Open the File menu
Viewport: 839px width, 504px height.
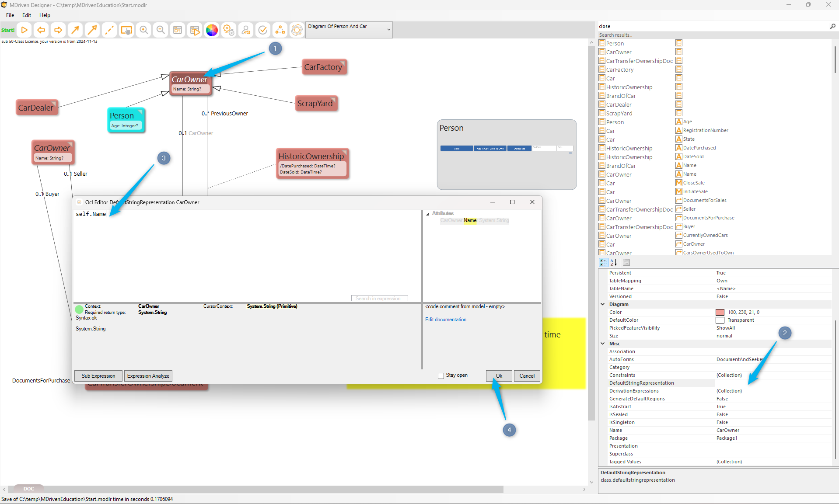10,15
